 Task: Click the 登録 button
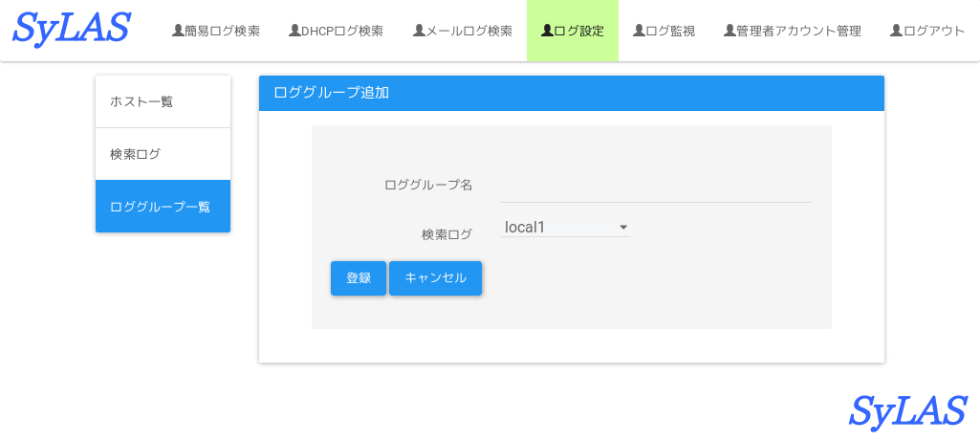(x=359, y=278)
